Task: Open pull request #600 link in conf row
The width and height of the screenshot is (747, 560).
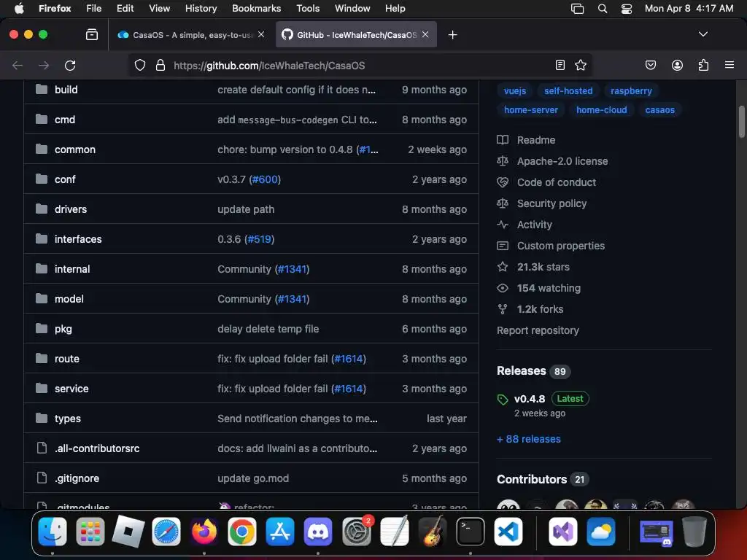Action: 264,179
